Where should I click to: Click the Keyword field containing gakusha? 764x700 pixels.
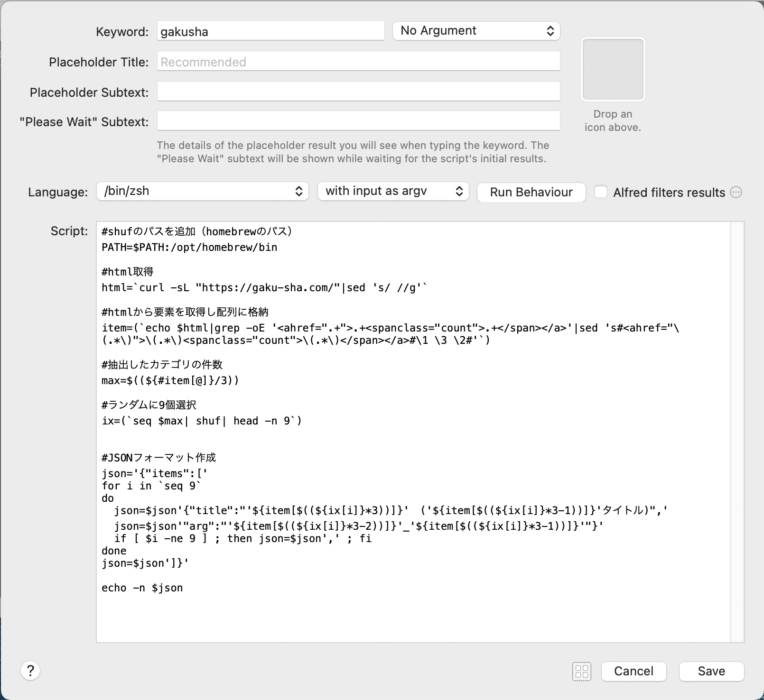pyautogui.click(x=270, y=31)
